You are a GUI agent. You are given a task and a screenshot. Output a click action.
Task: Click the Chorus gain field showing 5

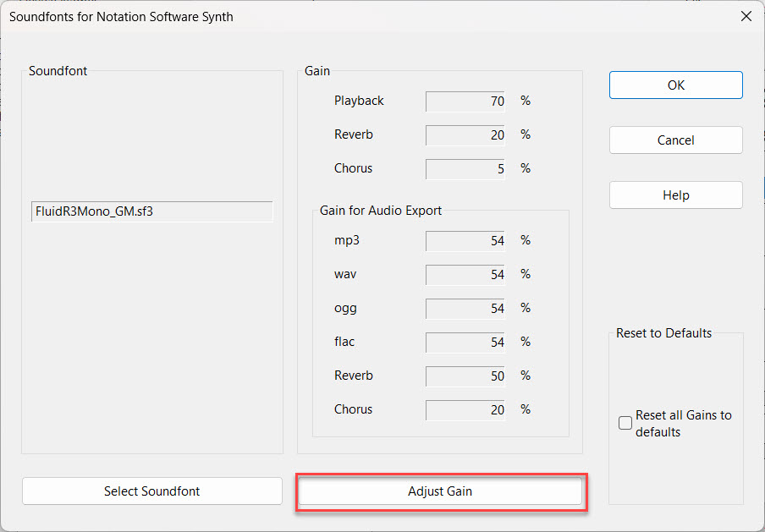click(x=465, y=169)
